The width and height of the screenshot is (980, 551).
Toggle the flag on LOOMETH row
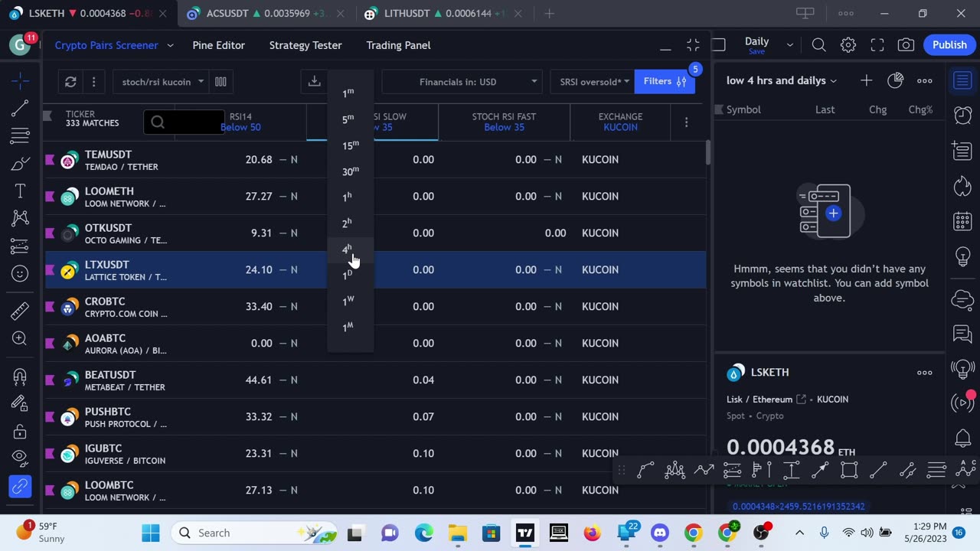[x=50, y=197]
